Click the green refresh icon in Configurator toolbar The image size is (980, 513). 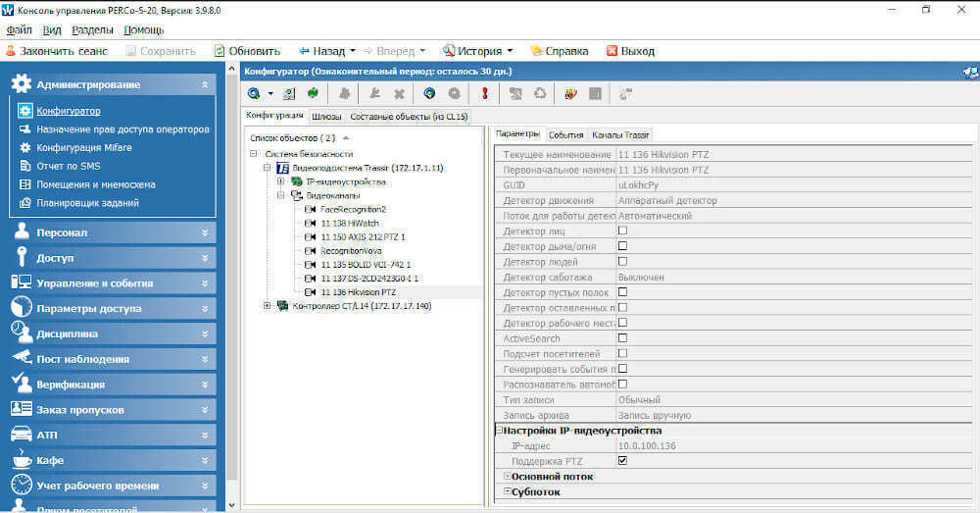click(314, 94)
